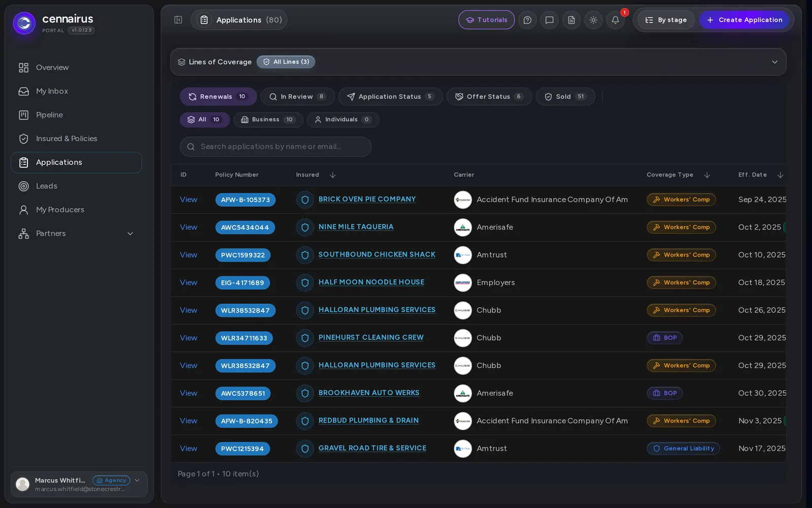Click Accident Fund logo in Redbud Plumbing row

click(463, 421)
